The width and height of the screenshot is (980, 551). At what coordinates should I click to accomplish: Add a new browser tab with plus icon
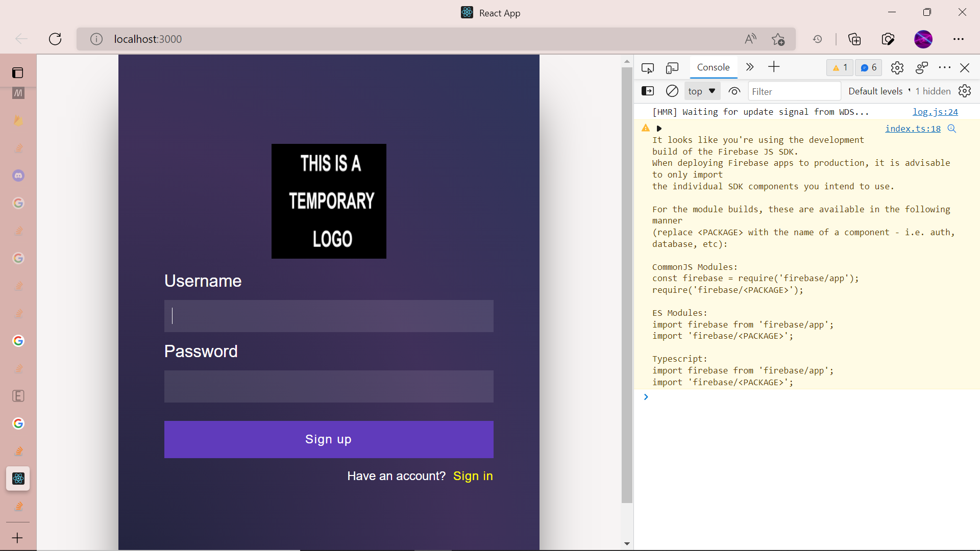tap(17, 537)
